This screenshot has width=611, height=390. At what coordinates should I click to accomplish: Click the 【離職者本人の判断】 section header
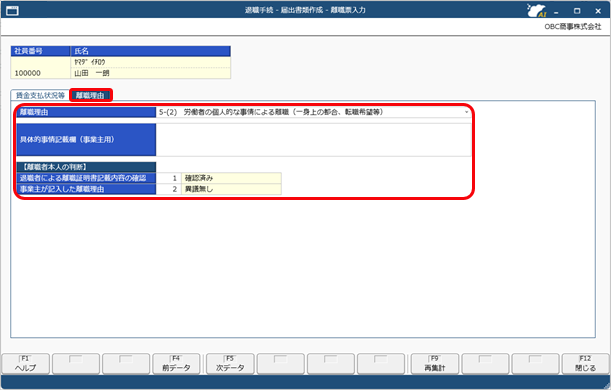(x=86, y=167)
